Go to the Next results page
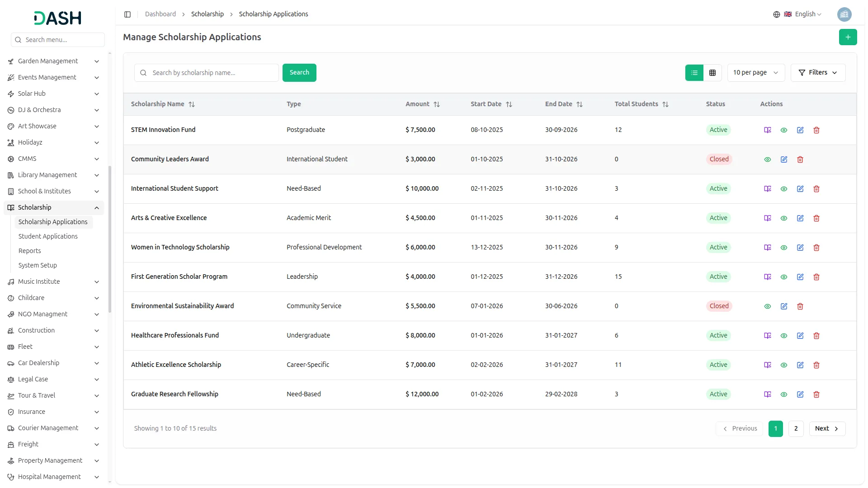Viewport: 868px width, 488px height. (827, 429)
